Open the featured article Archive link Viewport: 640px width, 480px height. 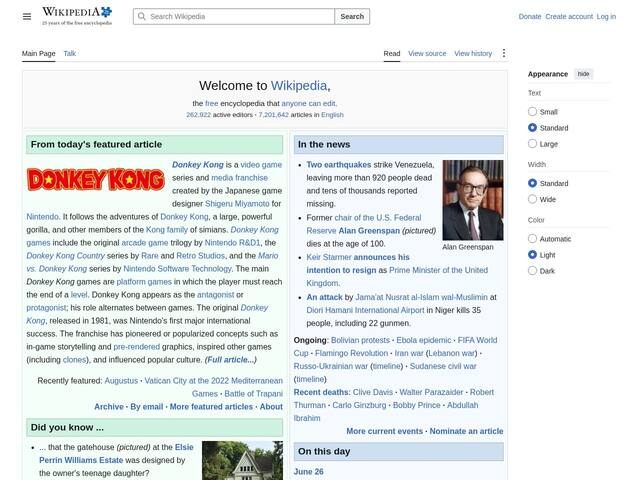[x=109, y=407]
